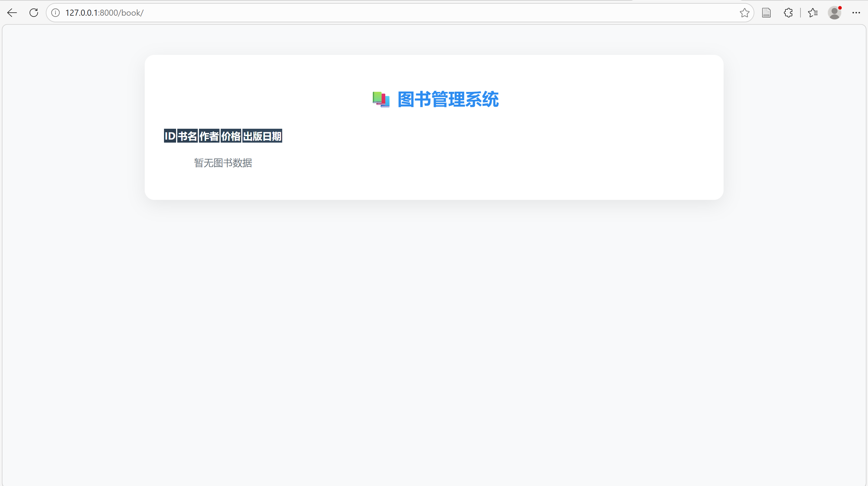Select the 出版日期 column header
Image resolution: width=868 pixels, height=486 pixels.
(262, 136)
